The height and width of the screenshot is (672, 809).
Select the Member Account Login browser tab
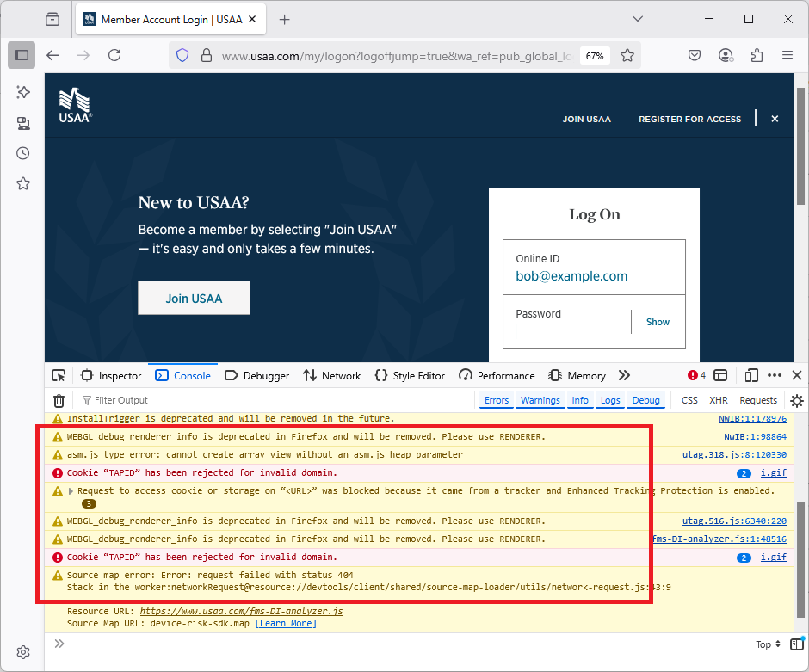point(170,20)
